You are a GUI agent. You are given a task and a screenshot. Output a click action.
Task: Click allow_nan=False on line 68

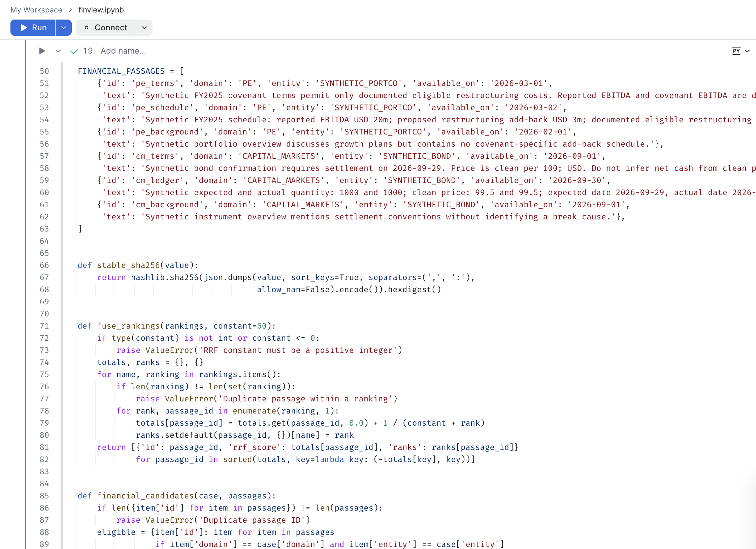[x=293, y=289]
